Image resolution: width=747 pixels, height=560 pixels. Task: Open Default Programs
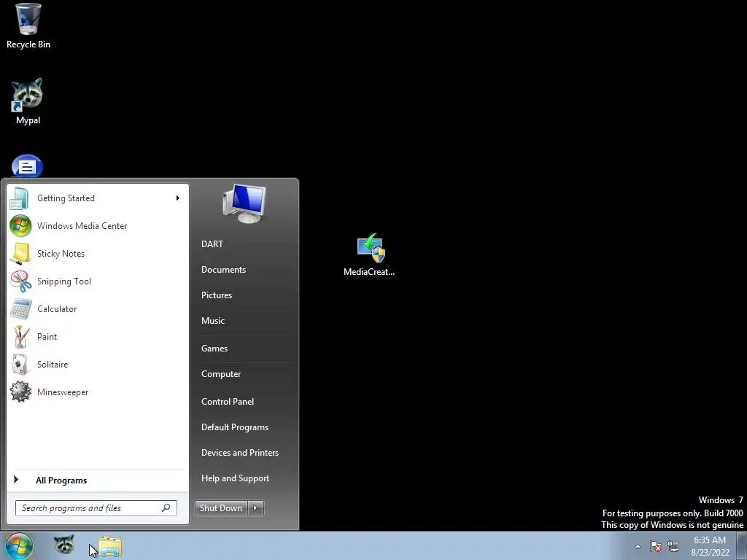point(235,427)
